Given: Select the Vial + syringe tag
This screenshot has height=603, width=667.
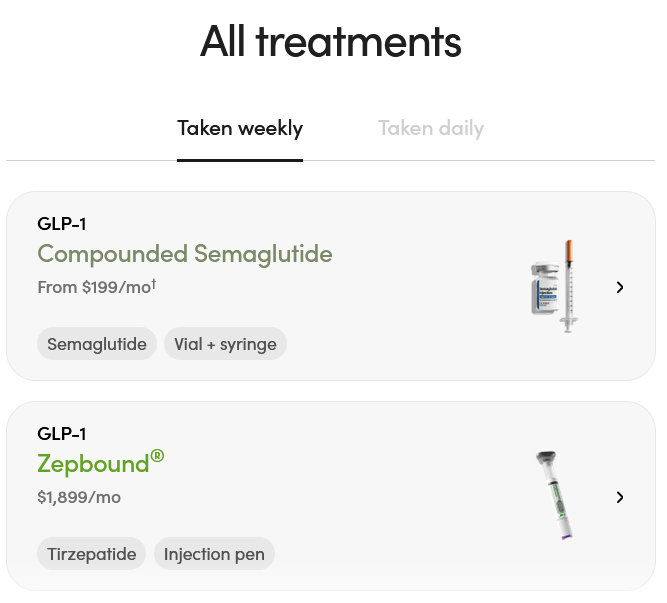Looking at the screenshot, I should [225, 344].
